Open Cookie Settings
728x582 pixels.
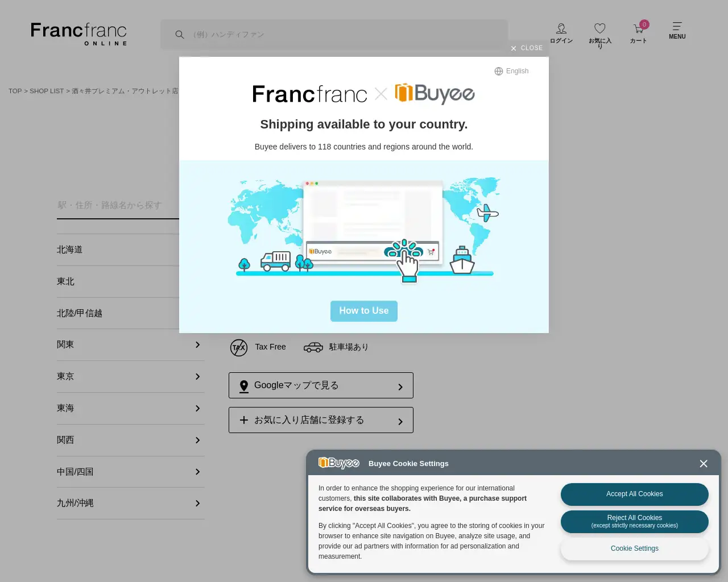[x=635, y=549]
